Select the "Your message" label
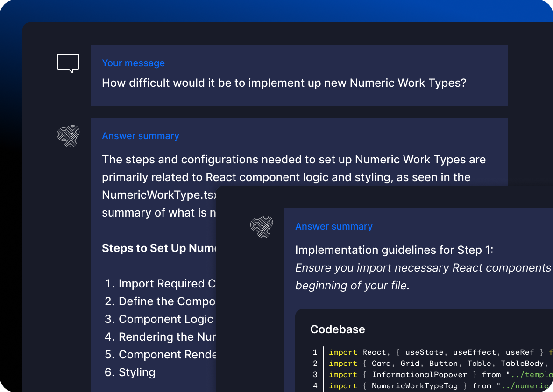The height and width of the screenshot is (392, 553). [133, 63]
